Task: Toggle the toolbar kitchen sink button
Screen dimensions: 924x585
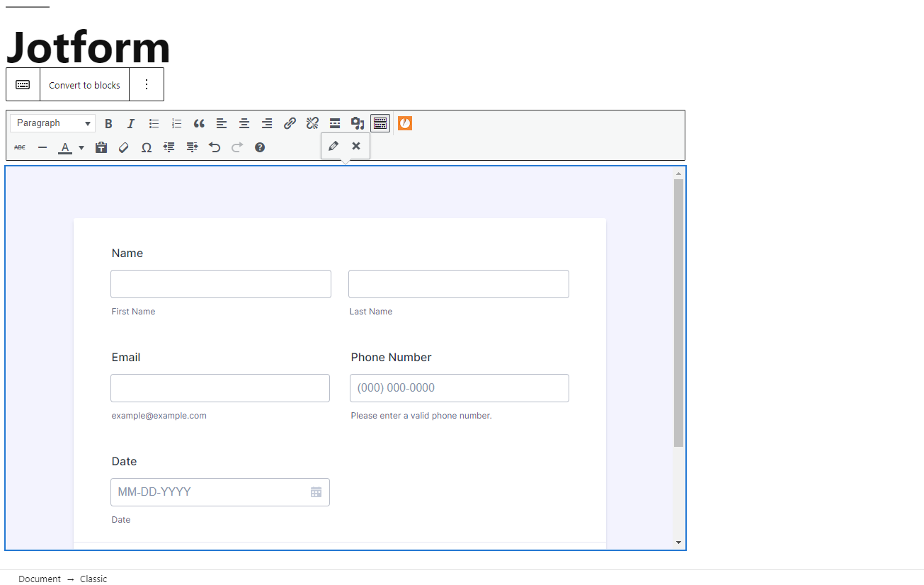Action: coord(380,123)
